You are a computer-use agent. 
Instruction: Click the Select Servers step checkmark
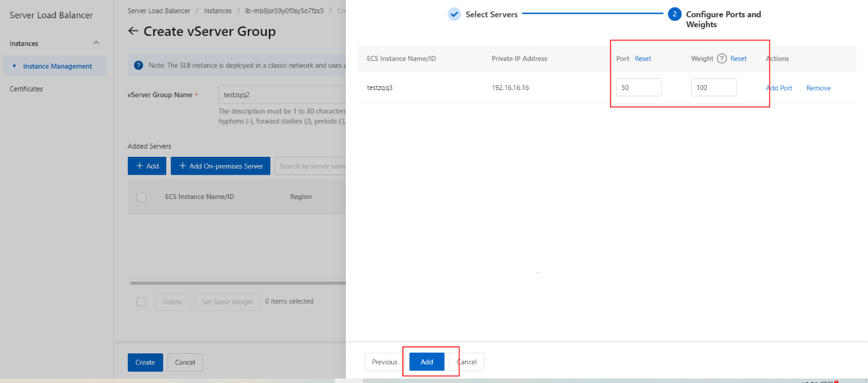click(454, 14)
